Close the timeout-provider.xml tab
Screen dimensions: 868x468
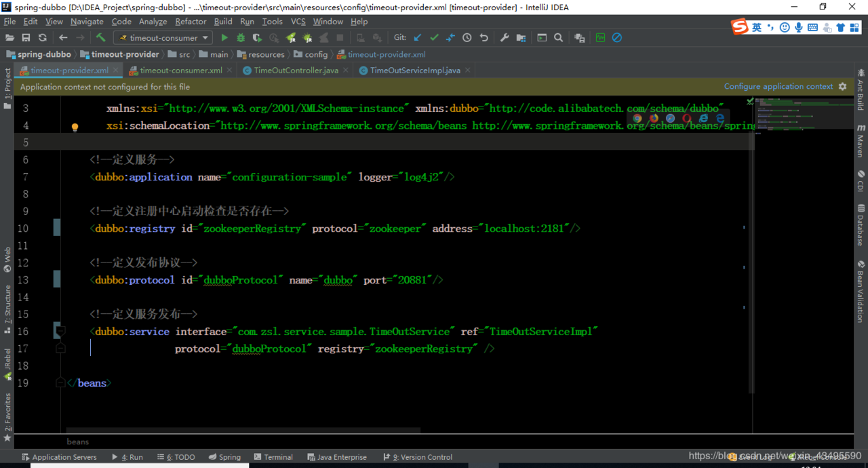click(116, 70)
